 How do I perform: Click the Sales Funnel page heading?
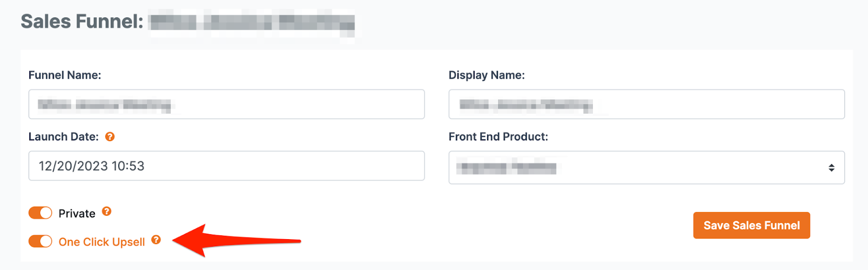click(82, 22)
